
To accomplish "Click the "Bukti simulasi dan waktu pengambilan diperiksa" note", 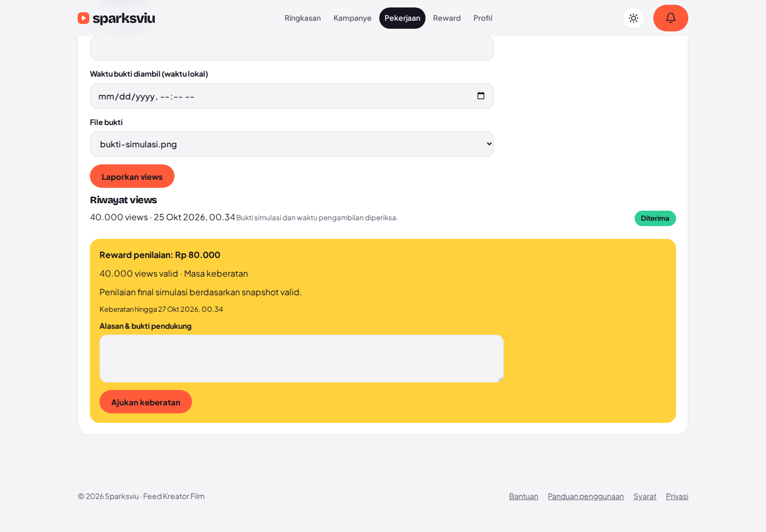I will pyautogui.click(x=317, y=218).
